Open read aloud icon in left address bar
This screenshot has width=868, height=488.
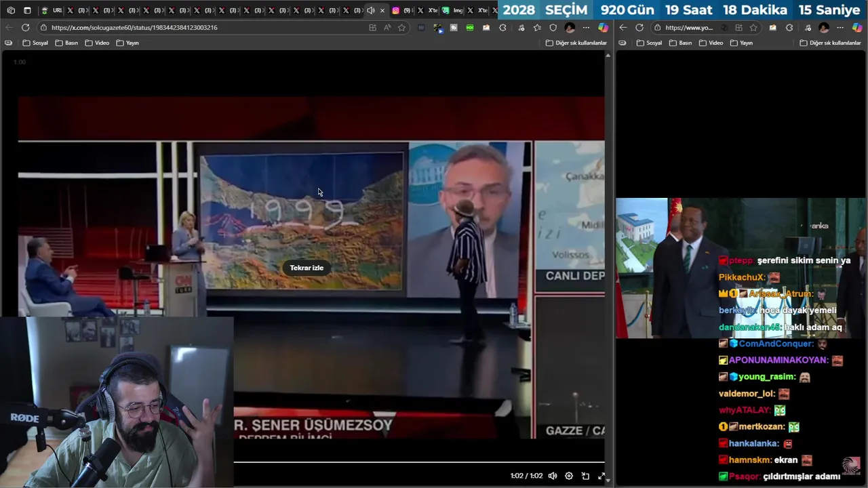[x=387, y=28]
